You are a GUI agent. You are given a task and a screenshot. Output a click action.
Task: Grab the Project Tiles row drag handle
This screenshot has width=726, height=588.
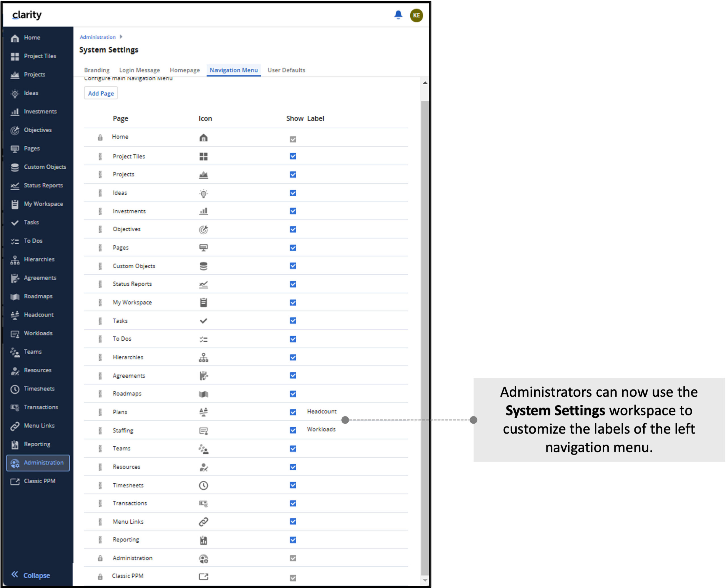[100, 156]
